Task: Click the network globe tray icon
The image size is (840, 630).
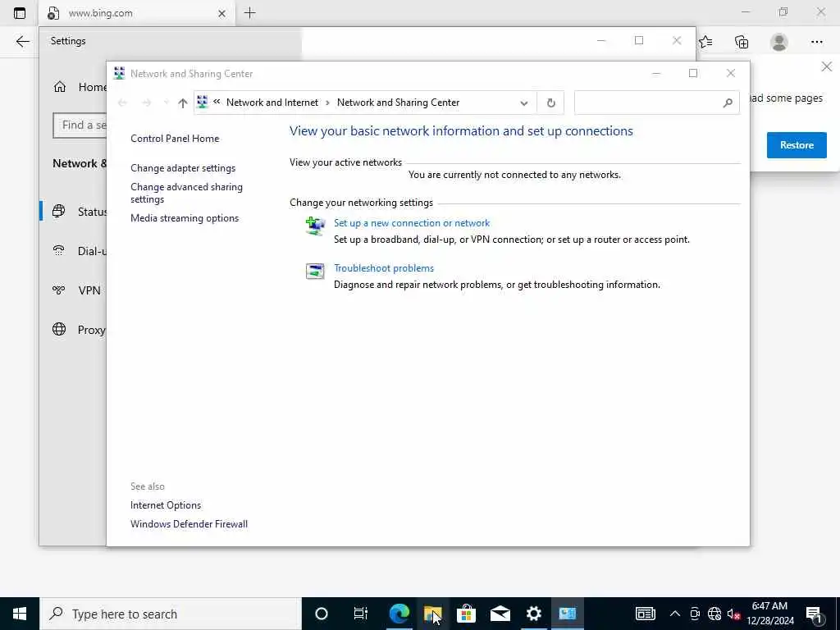Action: pos(714,614)
